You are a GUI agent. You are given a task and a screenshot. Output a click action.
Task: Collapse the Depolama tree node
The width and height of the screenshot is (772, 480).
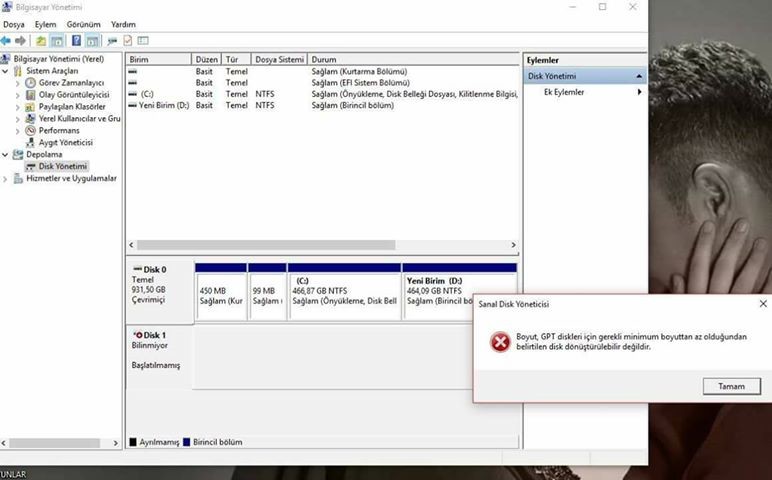[x=6, y=155]
